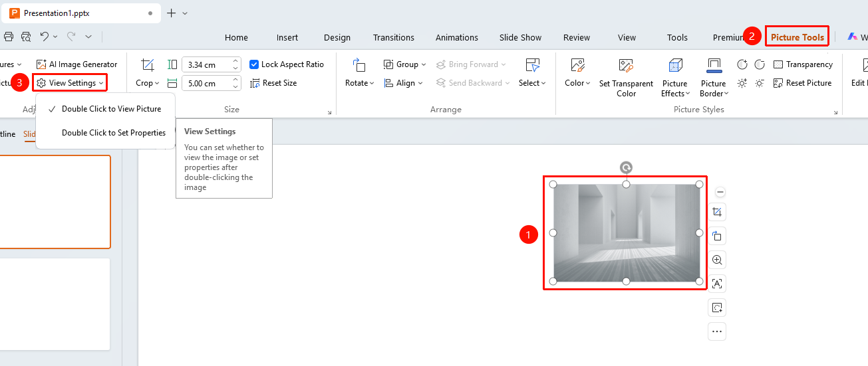Open the customize quick access dropdown
The width and height of the screenshot is (868, 366).
point(88,37)
